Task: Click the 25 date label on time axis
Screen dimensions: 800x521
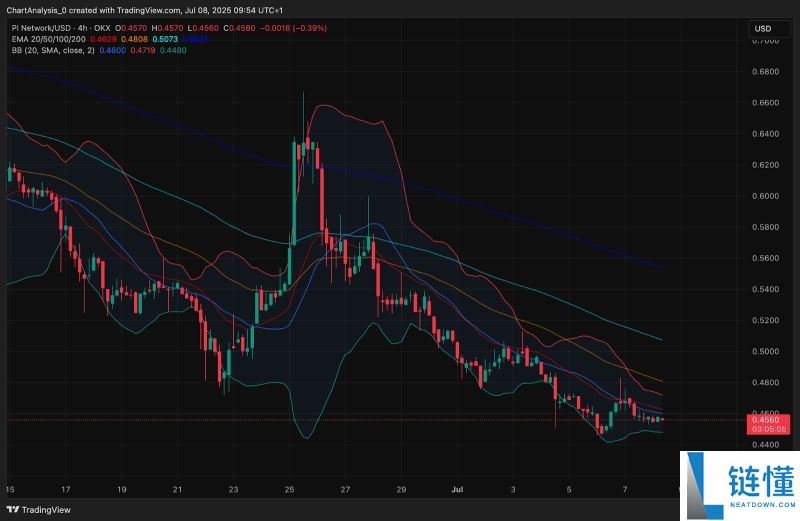Action: point(289,490)
